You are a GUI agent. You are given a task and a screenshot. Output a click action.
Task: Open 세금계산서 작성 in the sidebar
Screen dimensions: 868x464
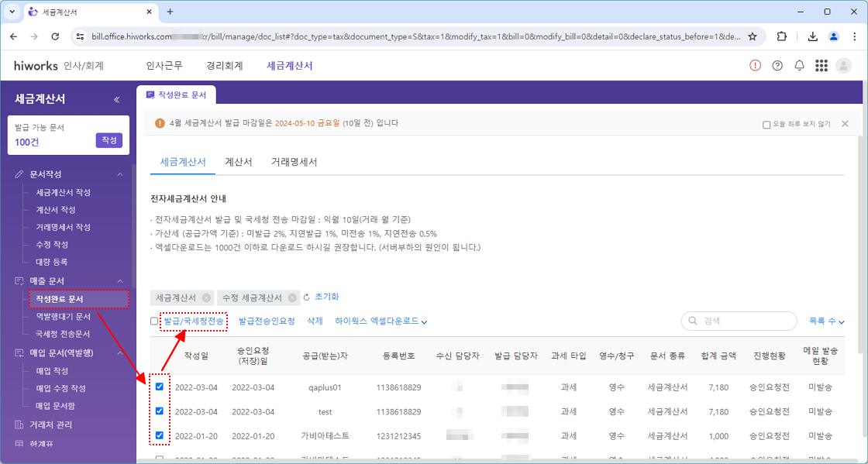63,192
